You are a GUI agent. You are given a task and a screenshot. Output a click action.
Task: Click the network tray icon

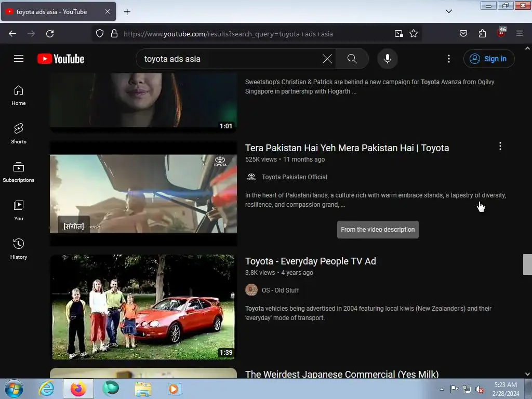coord(467,389)
